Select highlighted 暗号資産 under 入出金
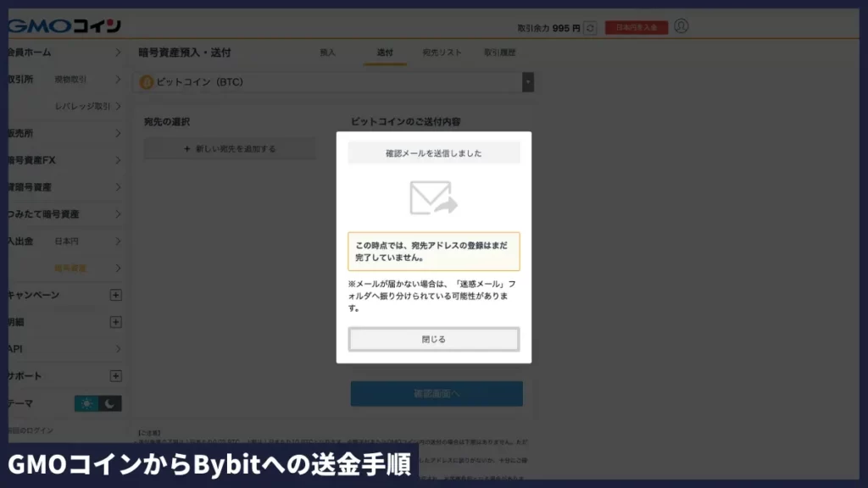This screenshot has width=868, height=488. point(70,269)
